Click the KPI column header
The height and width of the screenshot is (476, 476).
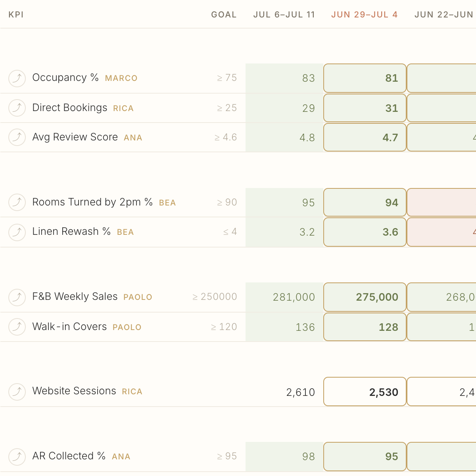16,15
